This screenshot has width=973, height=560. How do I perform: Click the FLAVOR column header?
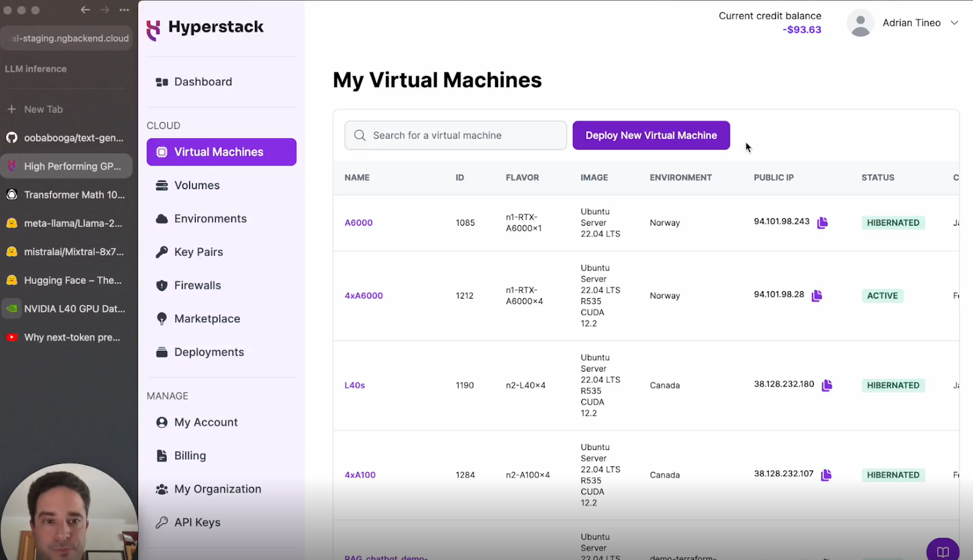click(522, 178)
